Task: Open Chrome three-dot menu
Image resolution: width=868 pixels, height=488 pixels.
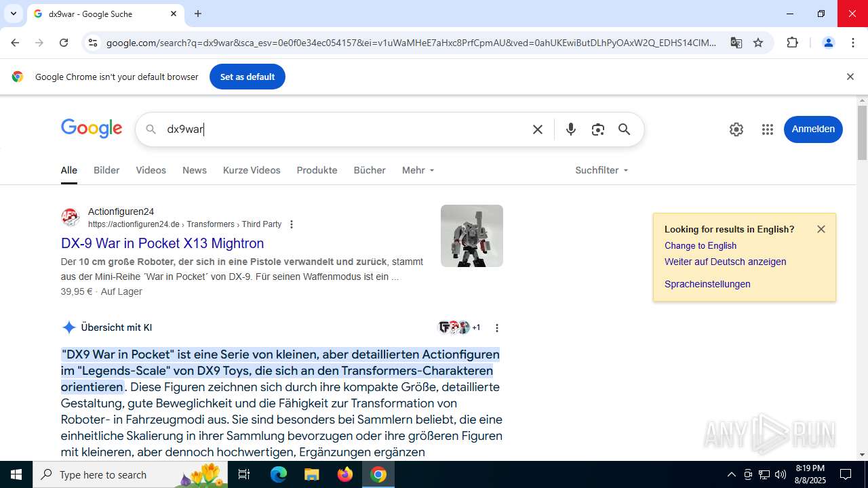Action: coord(853,43)
